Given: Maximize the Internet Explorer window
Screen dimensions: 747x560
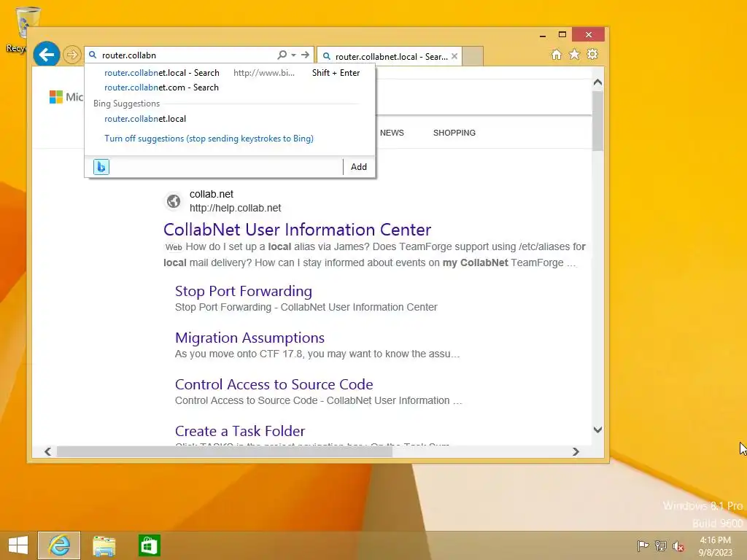Looking at the screenshot, I should (x=562, y=34).
